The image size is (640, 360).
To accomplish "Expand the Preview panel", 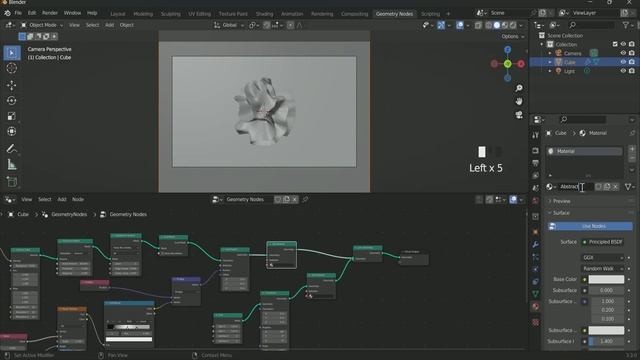I will pos(561,201).
